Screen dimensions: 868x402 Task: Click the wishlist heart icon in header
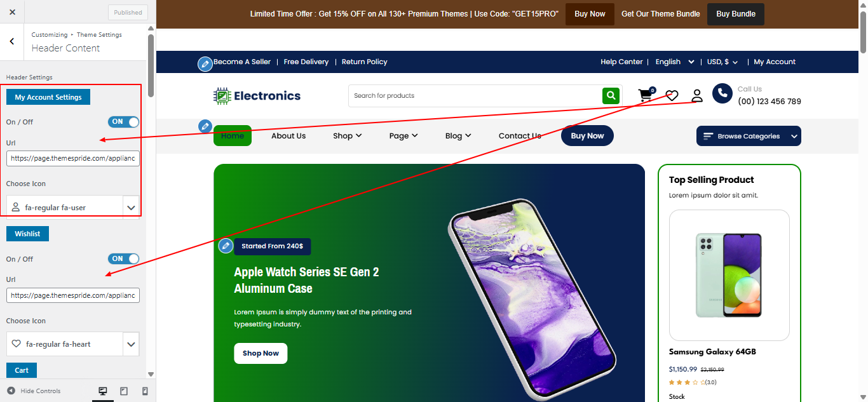coord(672,96)
